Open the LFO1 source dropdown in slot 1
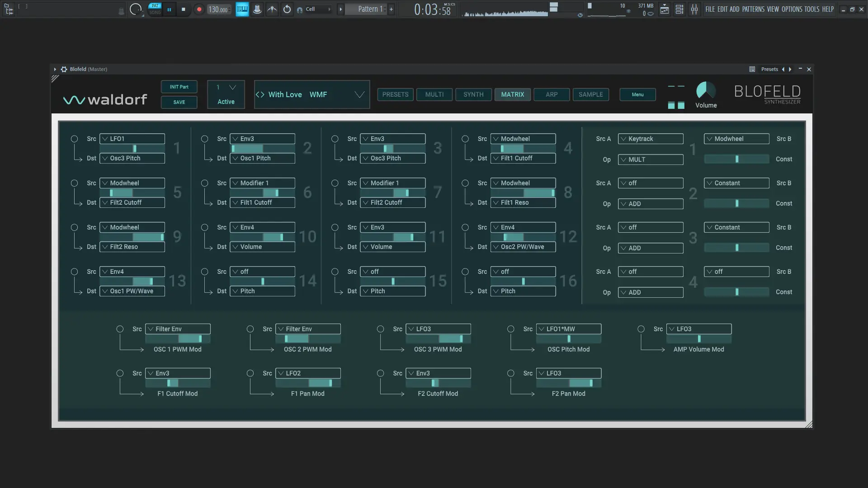 click(x=132, y=139)
